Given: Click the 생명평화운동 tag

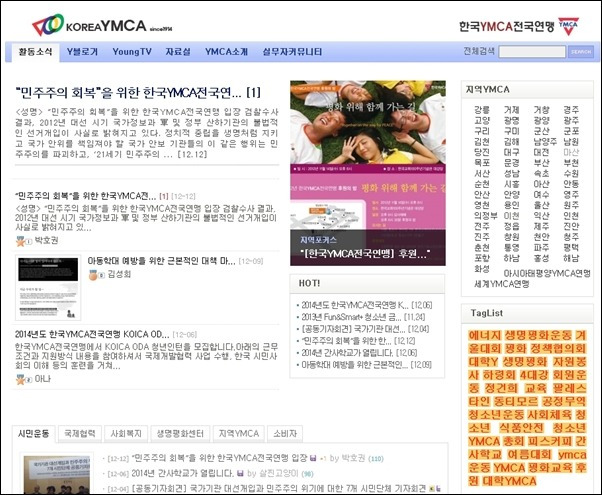Looking at the screenshot, I should pos(538,336).
